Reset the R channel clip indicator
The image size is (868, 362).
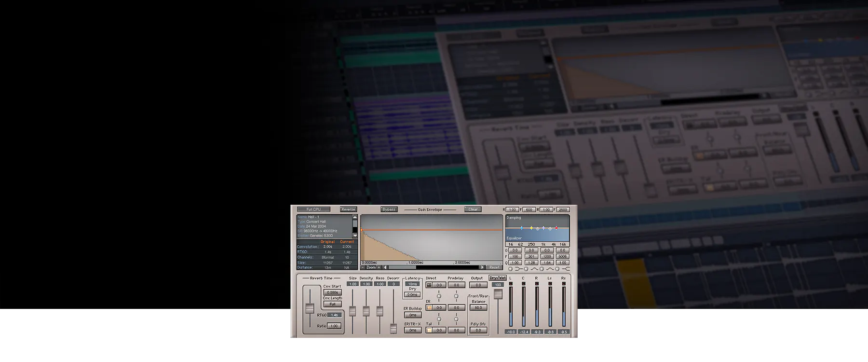(537, 284)
